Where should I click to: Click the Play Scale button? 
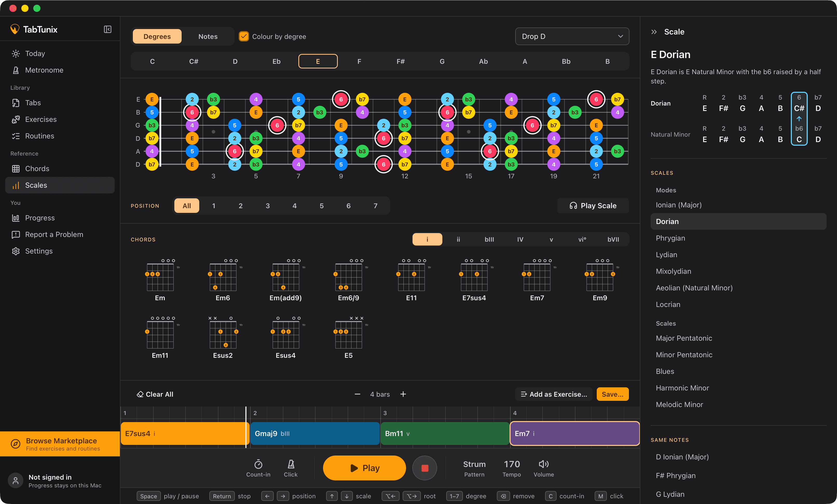tap(593, 206)
